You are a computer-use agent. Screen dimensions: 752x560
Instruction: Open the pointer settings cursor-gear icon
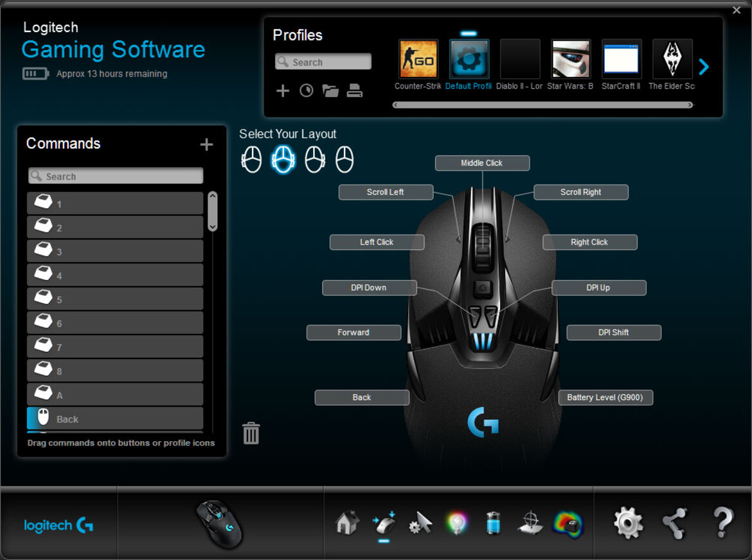pyautogui.click(x=420, y=523)
